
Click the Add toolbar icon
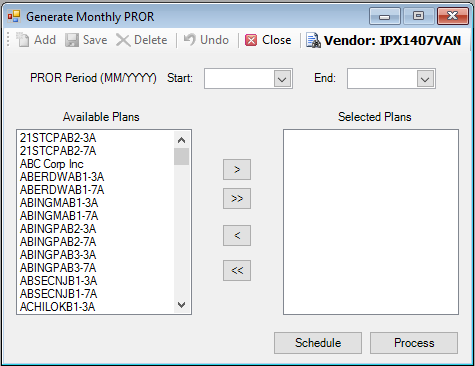(x=23, y=40)
